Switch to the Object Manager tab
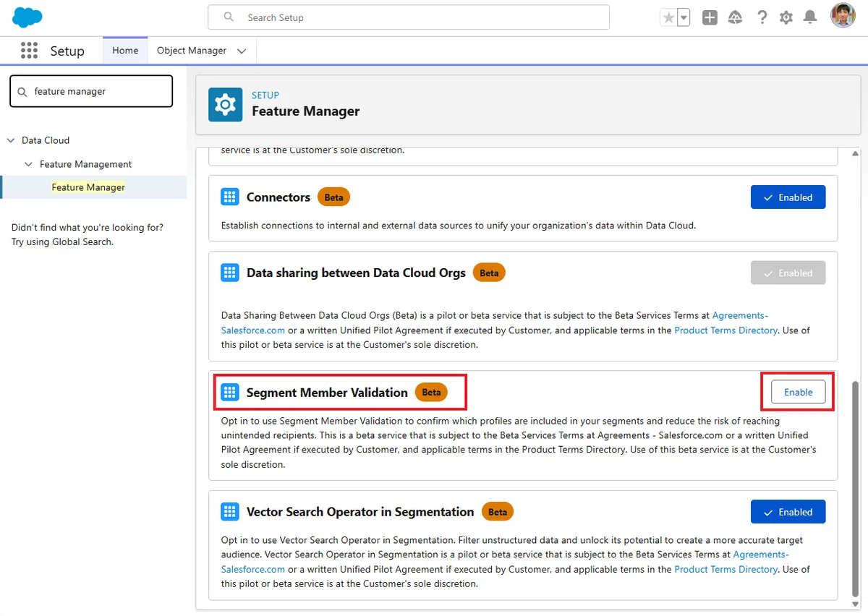This screenshot has height=616, width=868. (x=192, y=51)
